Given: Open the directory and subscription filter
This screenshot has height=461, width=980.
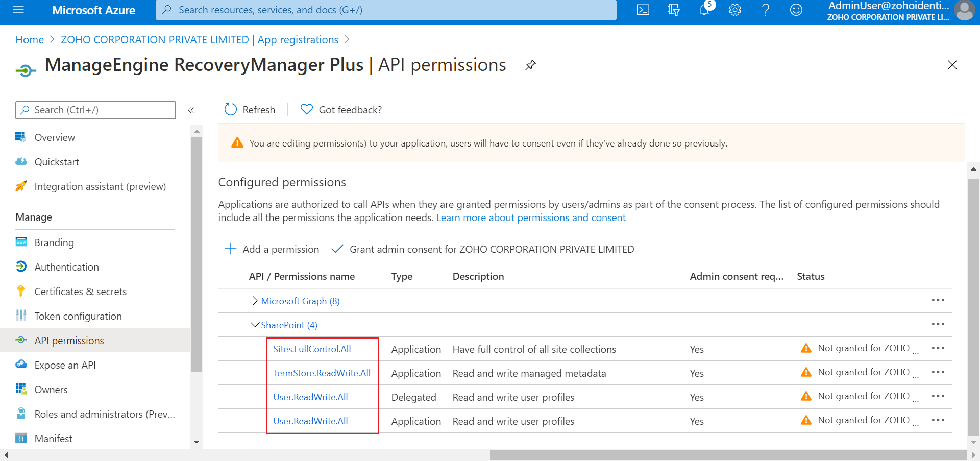Looking at the screenshot, I should (x=674, y=10).
